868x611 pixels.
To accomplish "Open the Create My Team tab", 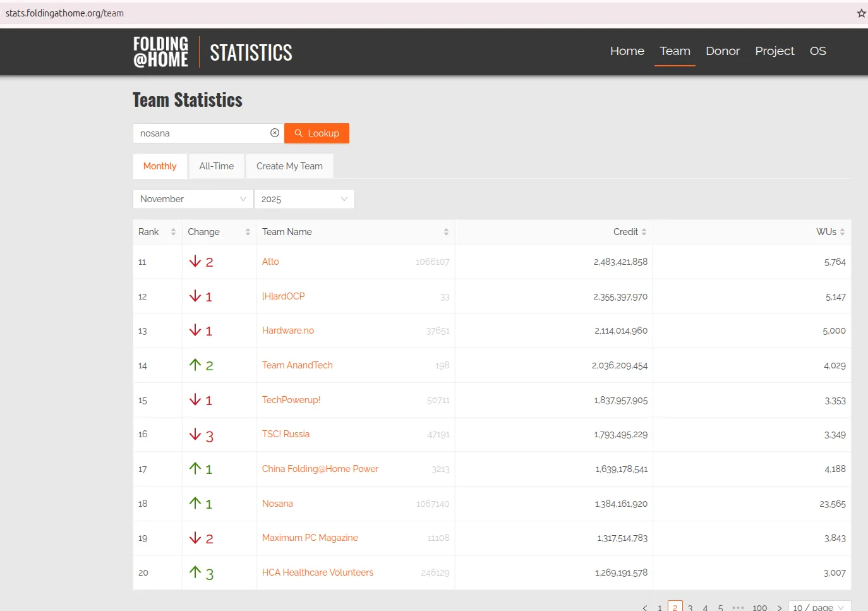I will click(x=289, y=166).
